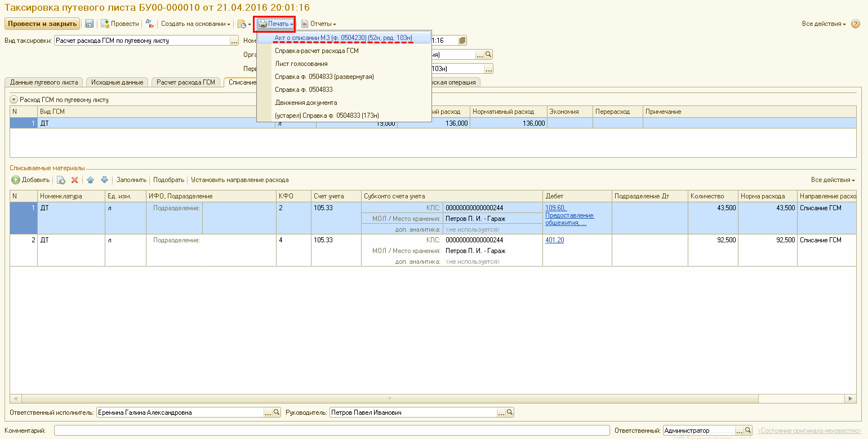Image resolution: width=868 pixels, height=439 pixels.
Task: Click ellipsis of Руководитель field
Action: (501, 413)
